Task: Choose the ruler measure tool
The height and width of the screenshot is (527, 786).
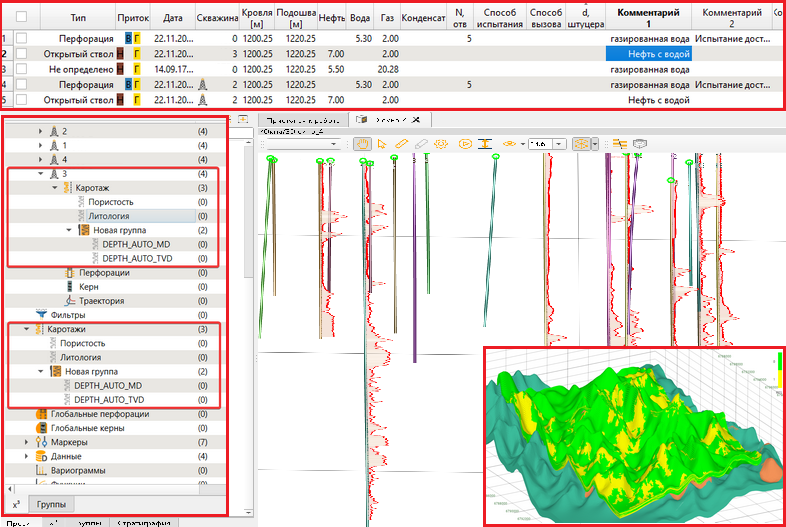Action: click(x=401, y=144)
